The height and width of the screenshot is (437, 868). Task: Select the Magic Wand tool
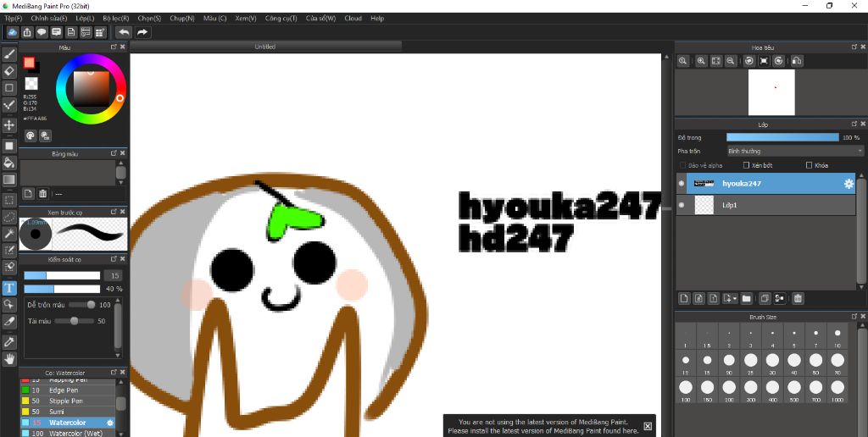point(8,234)
